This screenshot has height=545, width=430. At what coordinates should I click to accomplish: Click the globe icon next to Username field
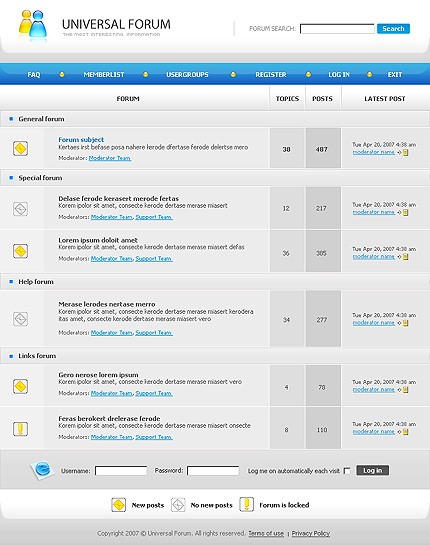click(x=42, y=470)
